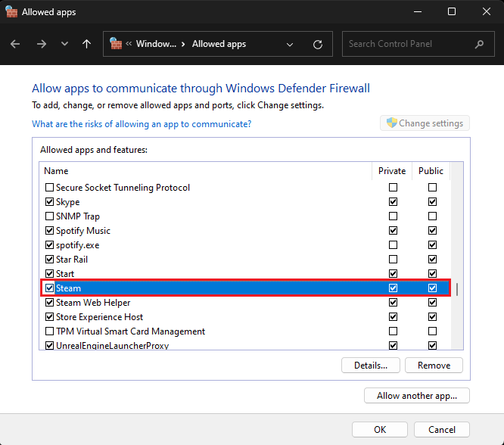This screenshot has height=445, width=504.
Task: Expand the address bar history dropdown
Action: click(290, 44)
